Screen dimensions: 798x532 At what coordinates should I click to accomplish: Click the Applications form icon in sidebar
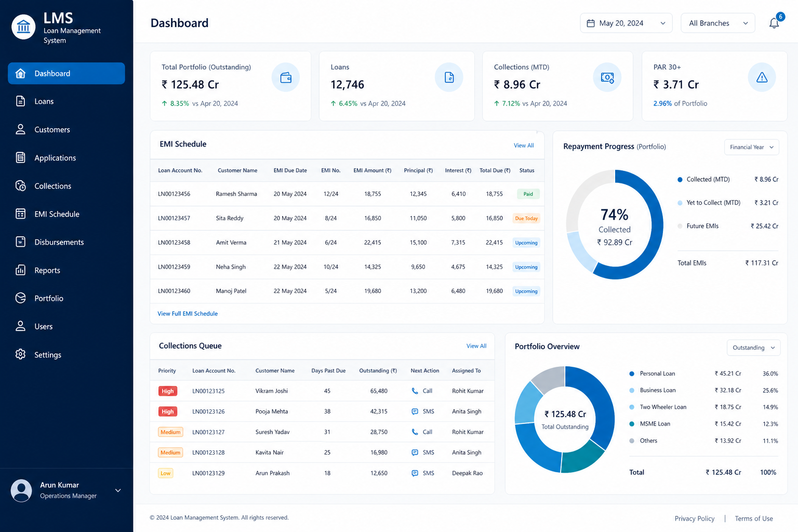tap(21, 157)
